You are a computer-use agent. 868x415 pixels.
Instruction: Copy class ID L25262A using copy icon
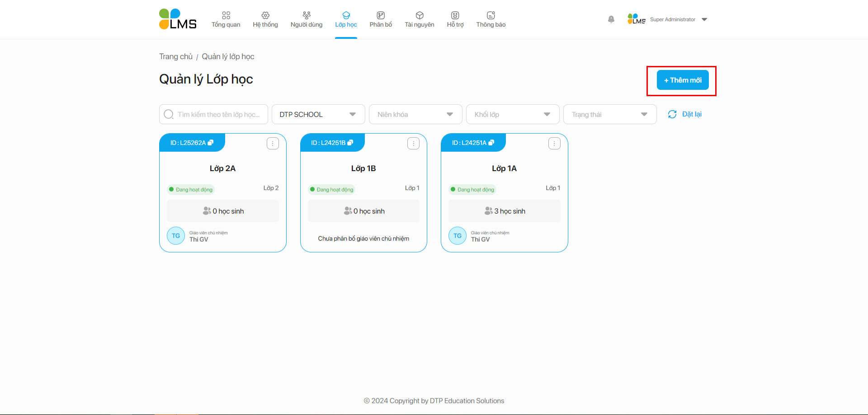pos(211,143)
